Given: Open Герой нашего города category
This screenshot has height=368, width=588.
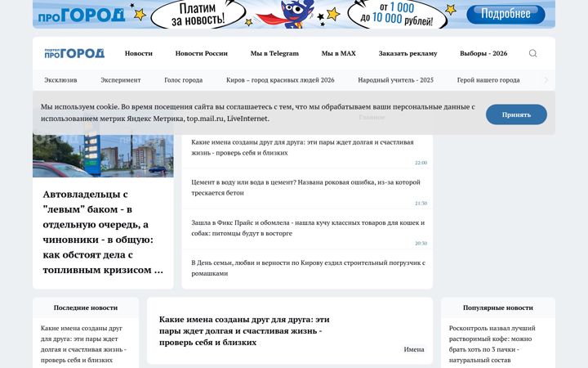Looking at the screenshot, I should [x=488, y=80].
